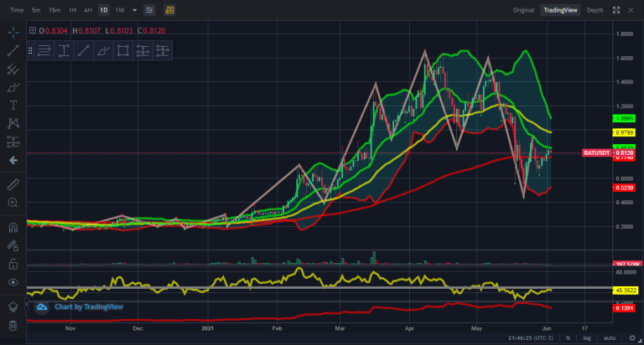Click the green 1.0965 price label
The image size is (644, 345).
(624, 119)
